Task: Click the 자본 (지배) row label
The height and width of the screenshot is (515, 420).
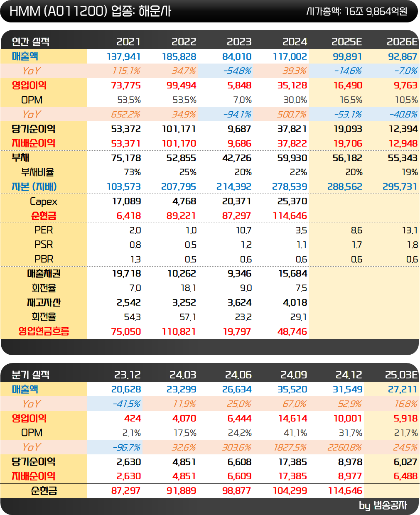Action: point(34,187)
